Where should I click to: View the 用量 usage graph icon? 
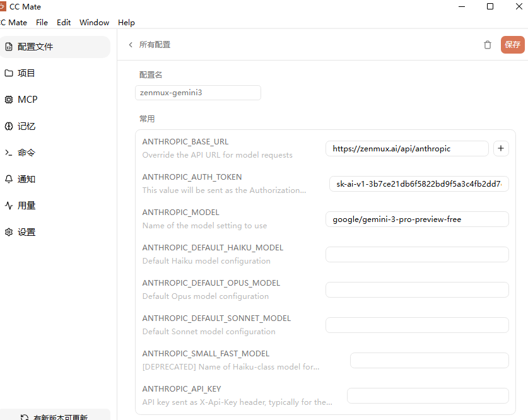[x=9, y=205]
